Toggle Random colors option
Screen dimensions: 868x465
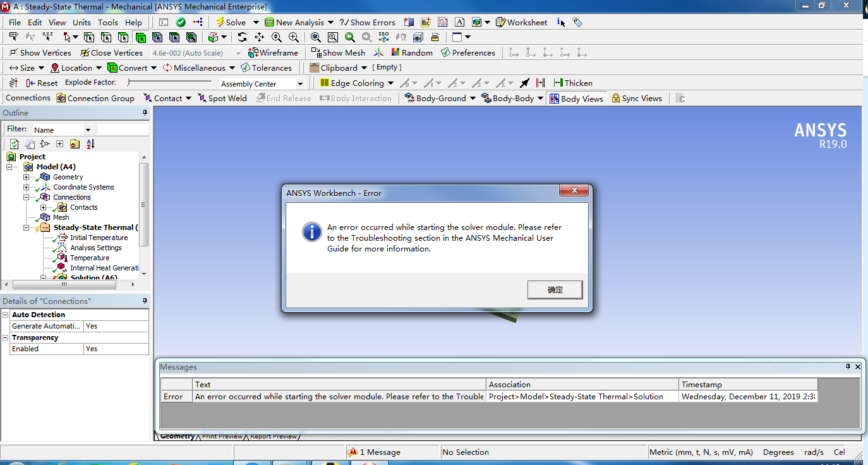click(x=412, y=52)
